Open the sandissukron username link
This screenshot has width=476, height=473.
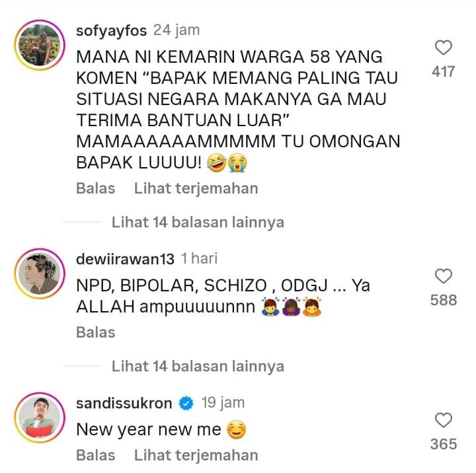(124, 403)
